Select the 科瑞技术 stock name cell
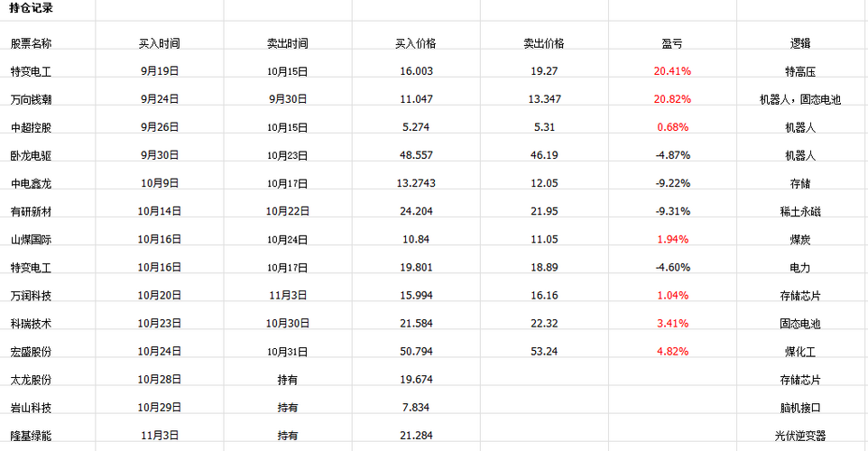868x451 pixels. tap(31, 323)
